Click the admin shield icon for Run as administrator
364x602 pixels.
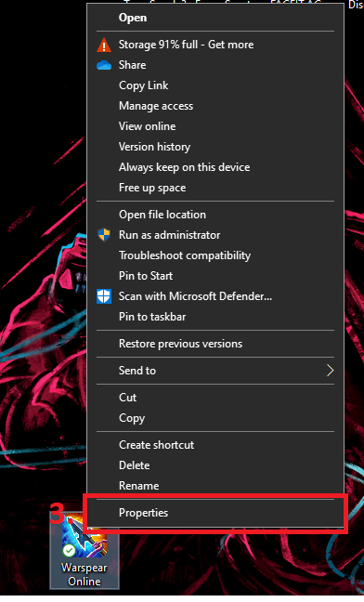tap(104, 235)
